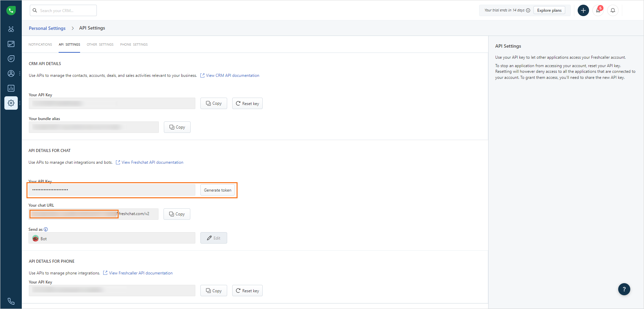Viewport: 644px width, 309px height.
Task: Open the contacts sidebar icon
Action: pyautogui.click(x=11, y=73)
